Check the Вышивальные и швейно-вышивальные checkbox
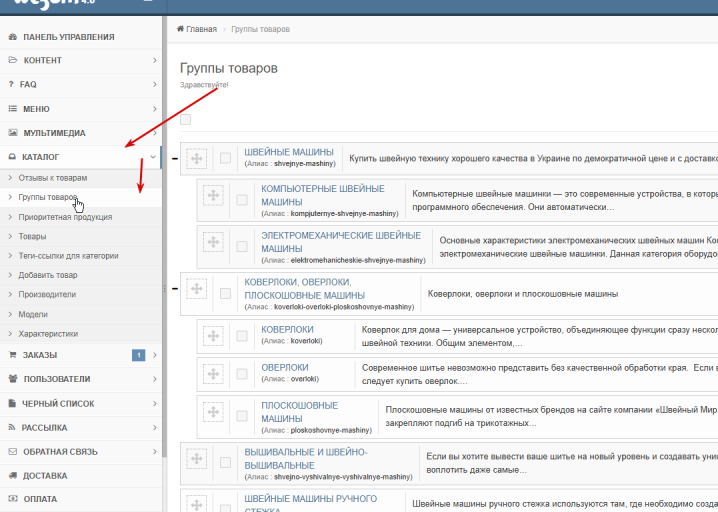This screenshot has width=718, height=512. [x=225, y=463]
